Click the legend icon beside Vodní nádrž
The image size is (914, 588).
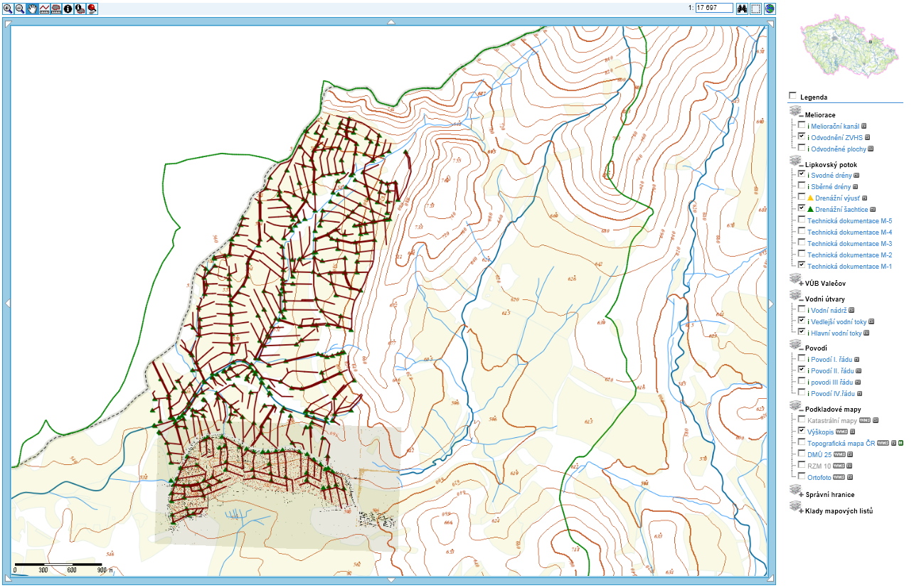[851, 310]
